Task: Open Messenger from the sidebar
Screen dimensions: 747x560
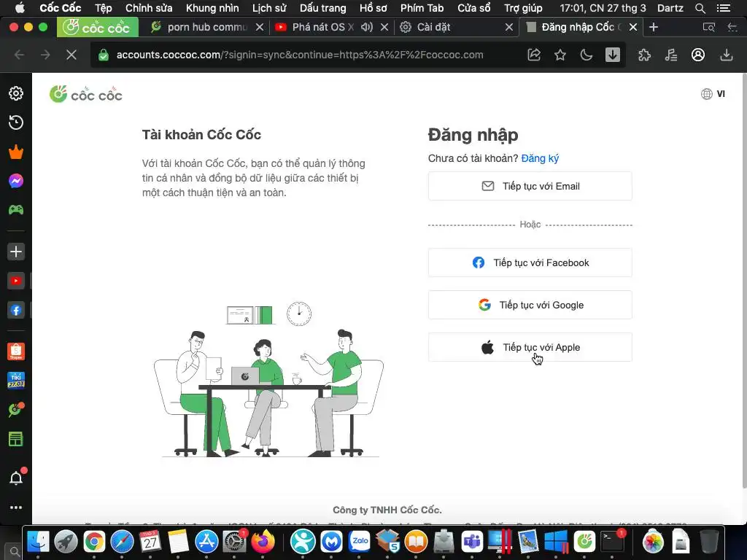Action: point(16,181)
